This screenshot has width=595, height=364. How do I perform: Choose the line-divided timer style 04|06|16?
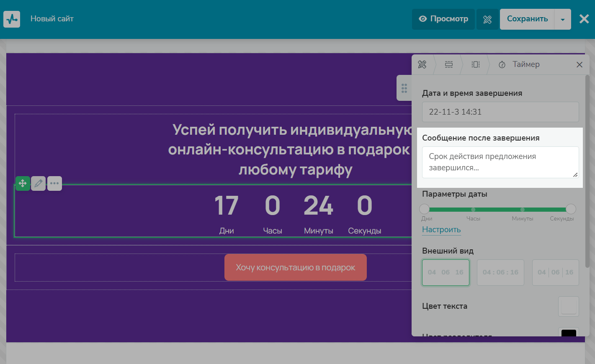[555, 272]
